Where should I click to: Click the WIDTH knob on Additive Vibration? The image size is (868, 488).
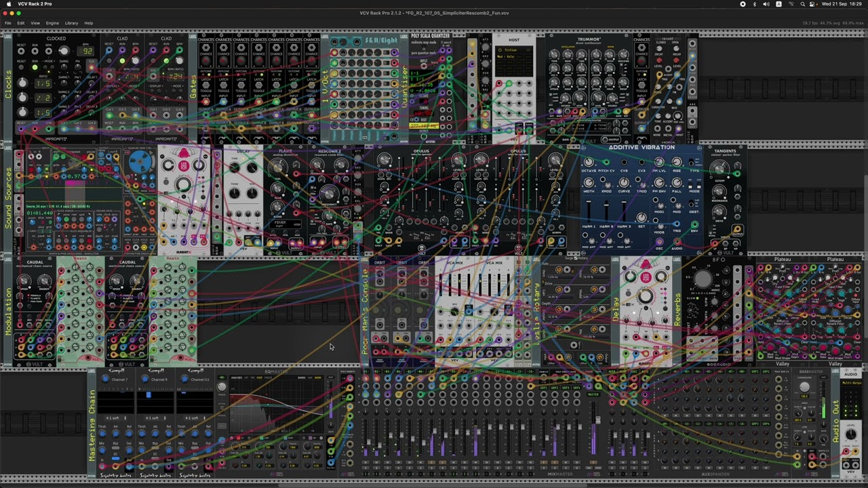coord(589,182)
